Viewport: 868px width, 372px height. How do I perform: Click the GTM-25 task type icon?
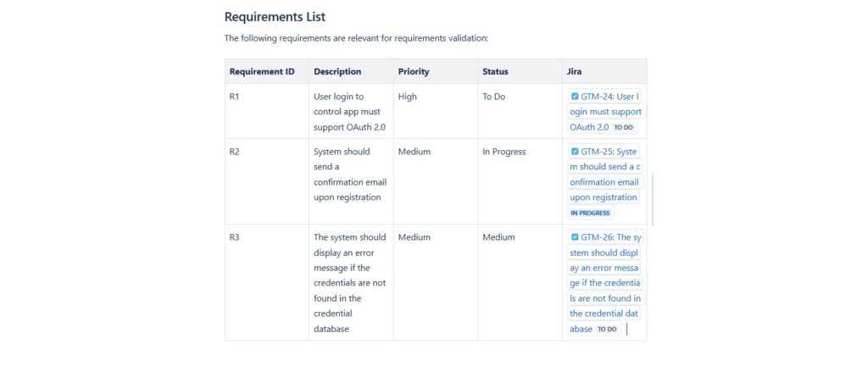coord(575,152)
